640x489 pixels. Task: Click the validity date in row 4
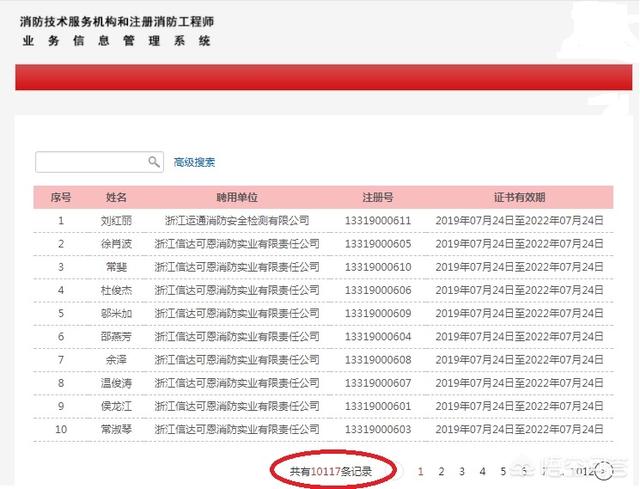click(520, 290)
